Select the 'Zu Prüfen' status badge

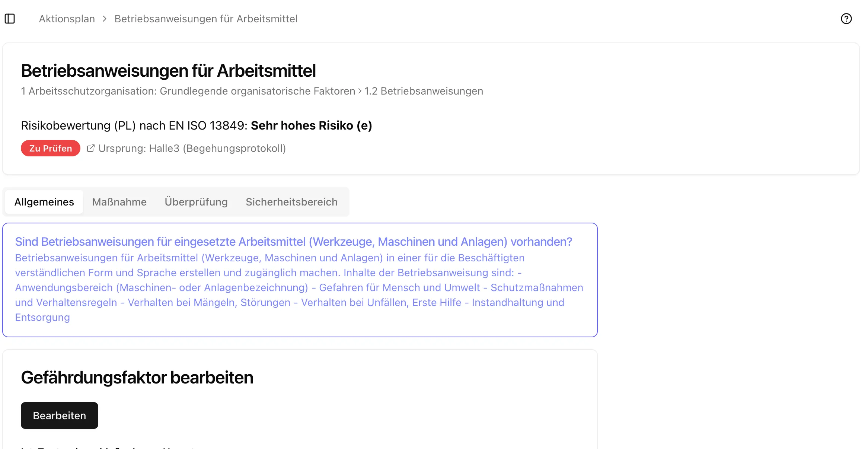pos(50,148)
